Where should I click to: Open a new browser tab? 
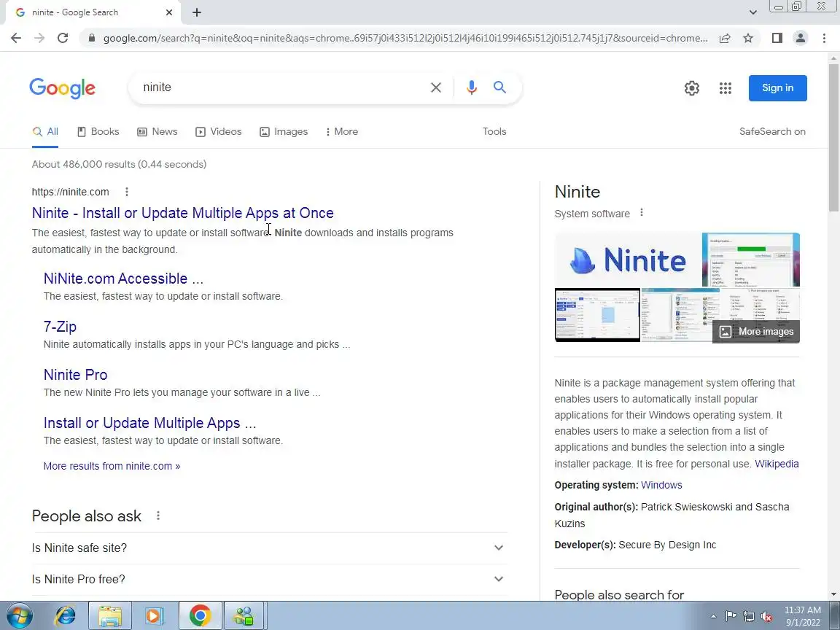(197, 12)
